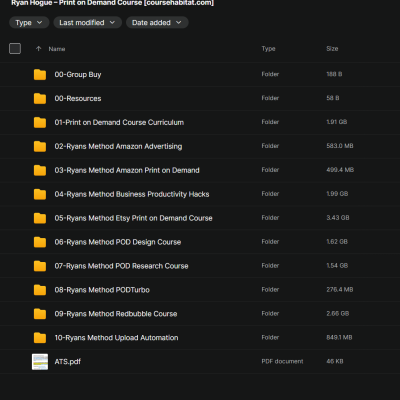Click the 00-Group Buy folder icon
This screenshot has height=400, width=400.
pos(40,75)
